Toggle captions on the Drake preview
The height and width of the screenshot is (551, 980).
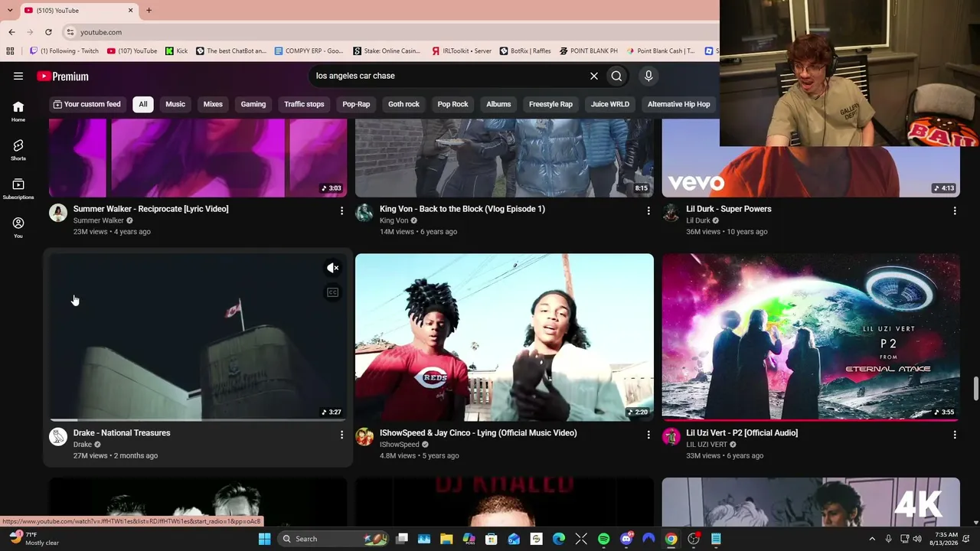[x=332, y=292]
